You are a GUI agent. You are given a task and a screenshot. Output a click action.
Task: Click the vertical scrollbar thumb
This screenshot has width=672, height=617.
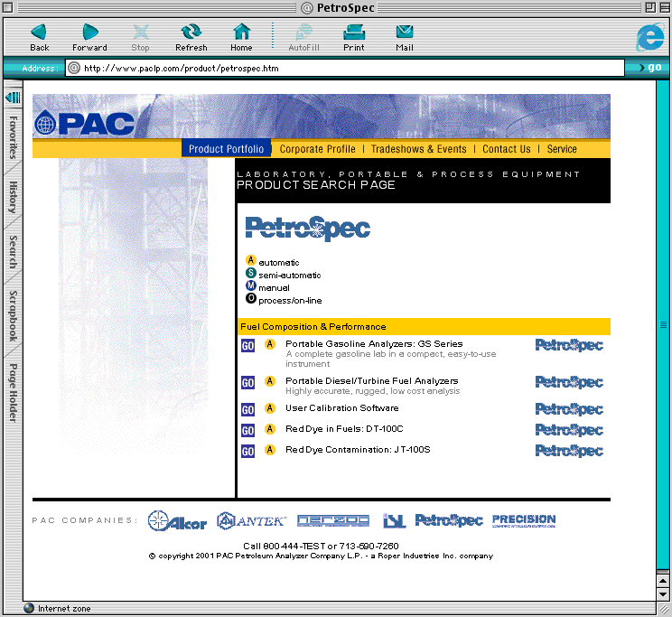tap(663, 324)
